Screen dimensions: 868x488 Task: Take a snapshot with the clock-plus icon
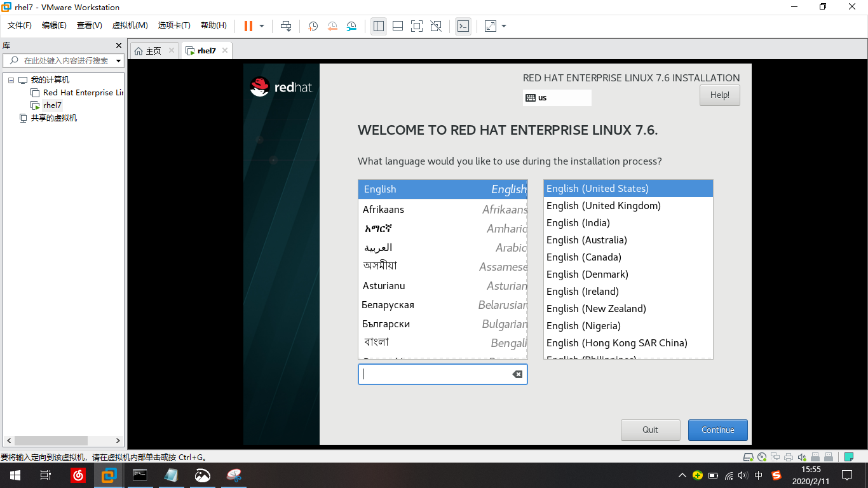click(x=313, y=26)
